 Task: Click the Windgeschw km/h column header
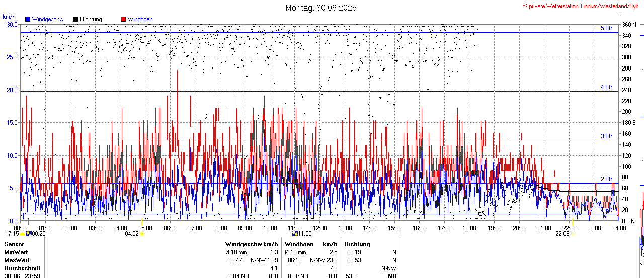coord(252,244)
